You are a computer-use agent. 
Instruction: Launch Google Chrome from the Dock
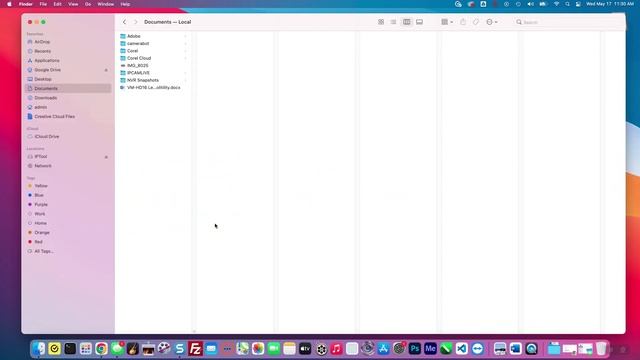pyautogui.click(x=101, y=349)
